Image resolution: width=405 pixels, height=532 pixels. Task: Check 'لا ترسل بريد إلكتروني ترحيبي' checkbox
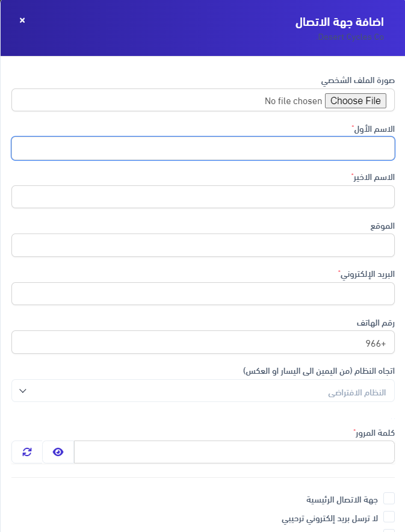point(389,516)
